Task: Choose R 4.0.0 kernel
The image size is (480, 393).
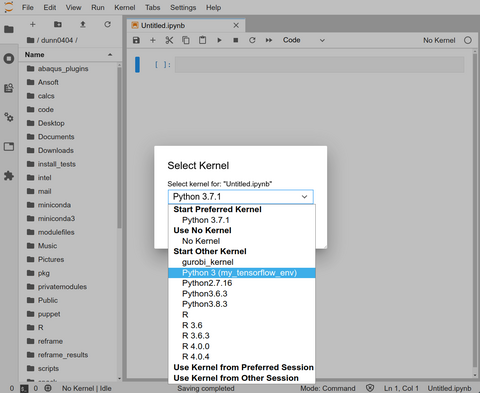Action: [242, 346]
